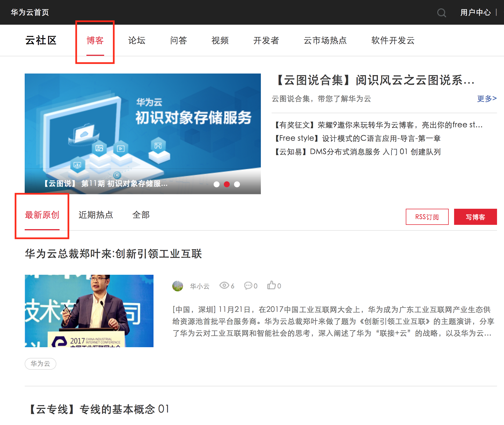Select the second red carousel dot
Viewport: 504px width, 425px height.
(227, 184)
